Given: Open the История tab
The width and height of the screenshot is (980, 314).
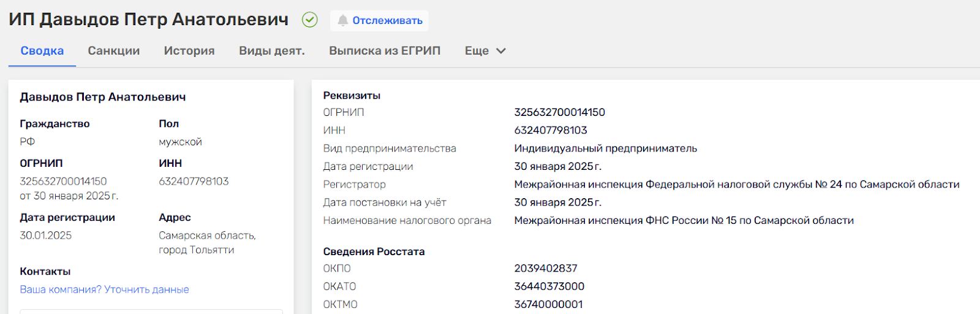Looking at the screenshot, I should 189,51.
